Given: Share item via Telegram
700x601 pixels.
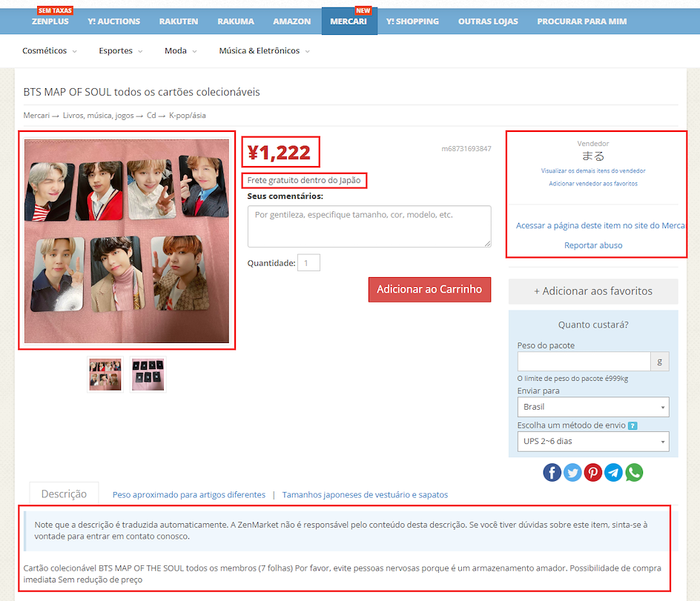Looking at the screenshot, I should (x=613, y=473).
